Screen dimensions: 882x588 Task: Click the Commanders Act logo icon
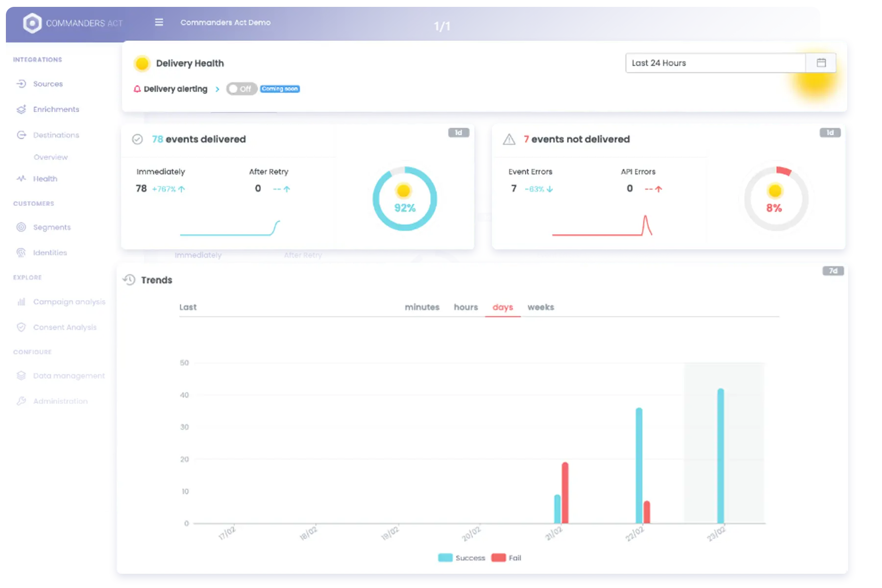click(32, 23)
